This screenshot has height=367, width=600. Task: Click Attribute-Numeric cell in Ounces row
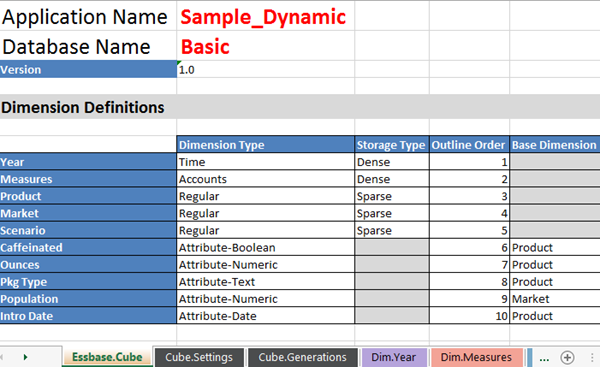266,264
